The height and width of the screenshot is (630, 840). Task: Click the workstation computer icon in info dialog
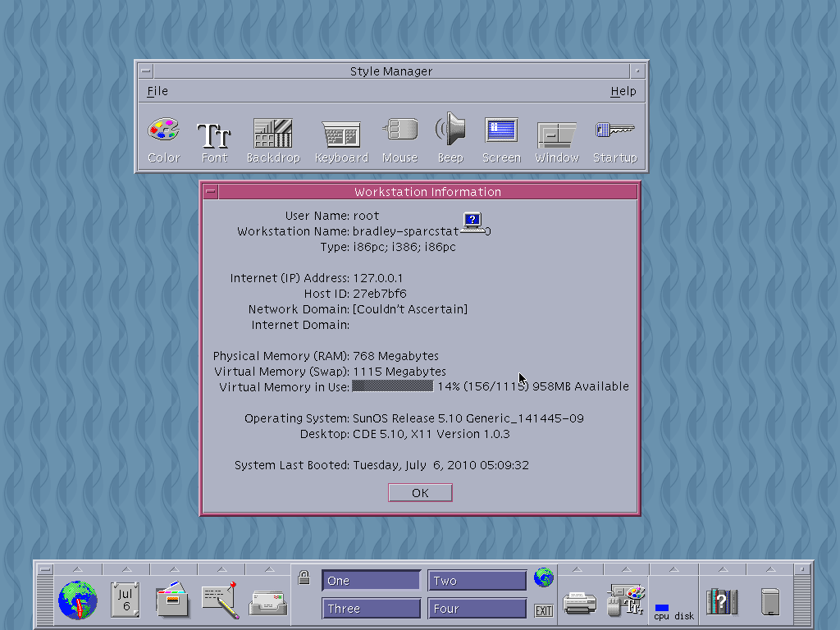pyautogui.click(x=472, y=222)
